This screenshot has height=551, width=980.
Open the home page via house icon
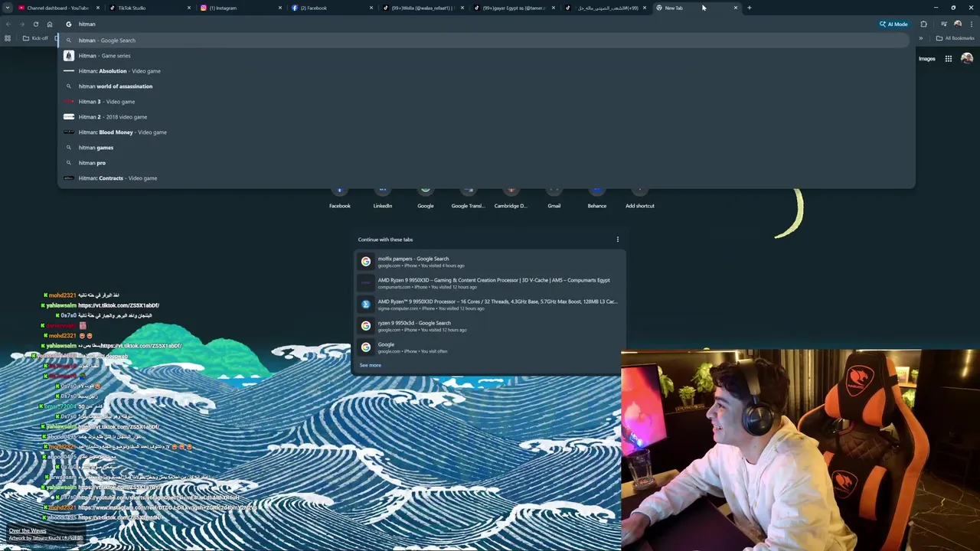point(50,24)
